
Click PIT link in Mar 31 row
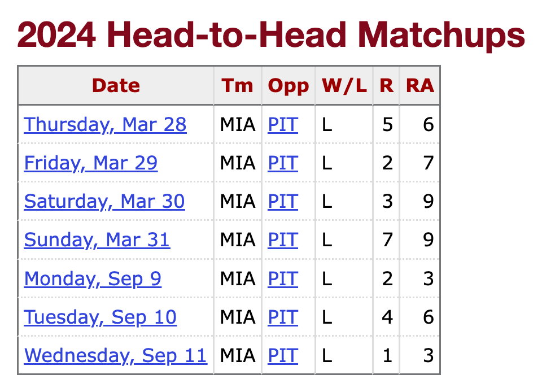coord(282,239)
